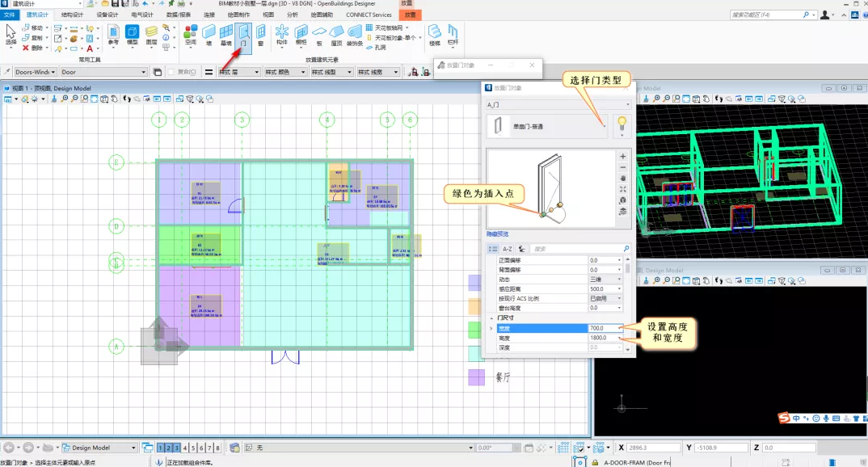Select the 墙 (wall) tool
The image size is (868, 467).
[209, 36]
